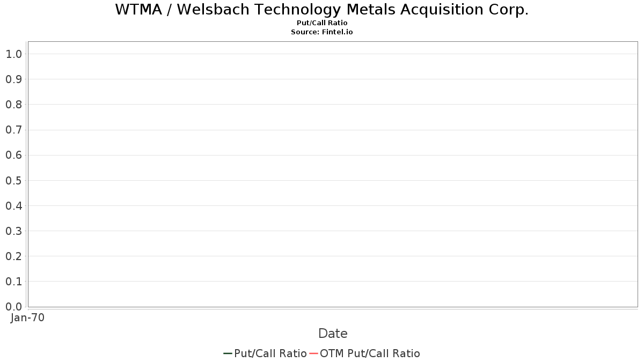Click the dark green Put/Call Ratio line swatch
Screen dimensions: 644x362
tap(228, 353)
